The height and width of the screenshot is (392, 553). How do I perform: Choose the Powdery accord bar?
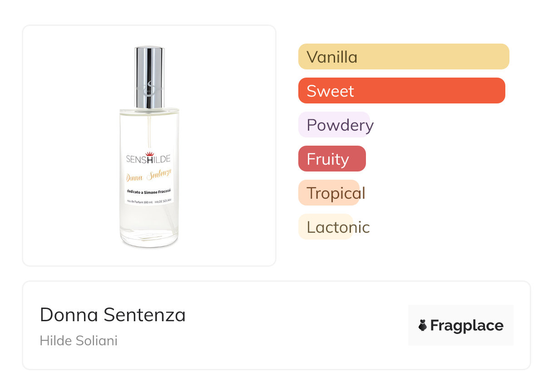[x=335, y=125]
